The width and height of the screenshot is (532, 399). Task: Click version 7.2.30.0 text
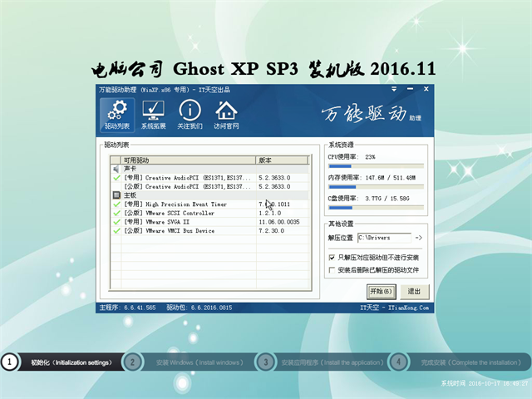(x=272, y=231)
